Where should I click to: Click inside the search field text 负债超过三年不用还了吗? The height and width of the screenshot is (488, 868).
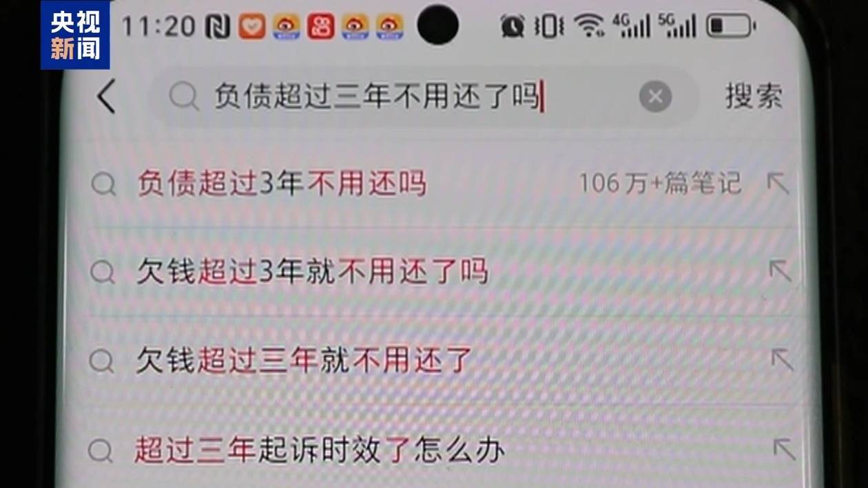pos(377,97)
